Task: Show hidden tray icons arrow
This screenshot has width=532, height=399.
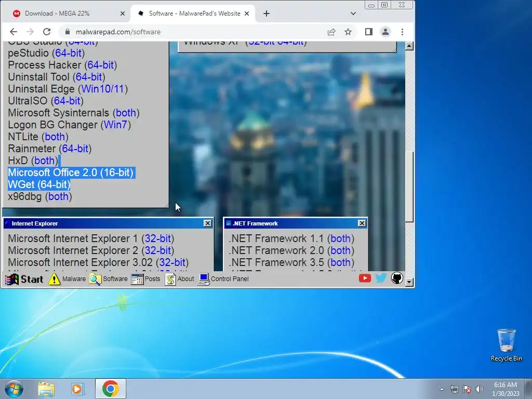Action: (x=442, y=389)
